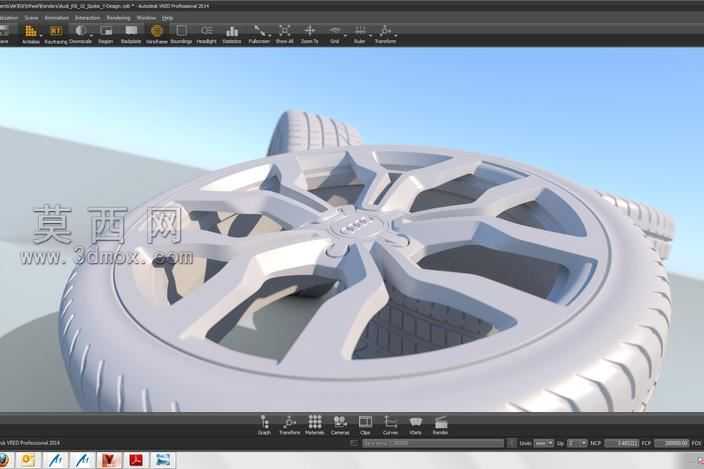
Task: Click the Downscale toolbar icon
Action: [x=80, y=34]
